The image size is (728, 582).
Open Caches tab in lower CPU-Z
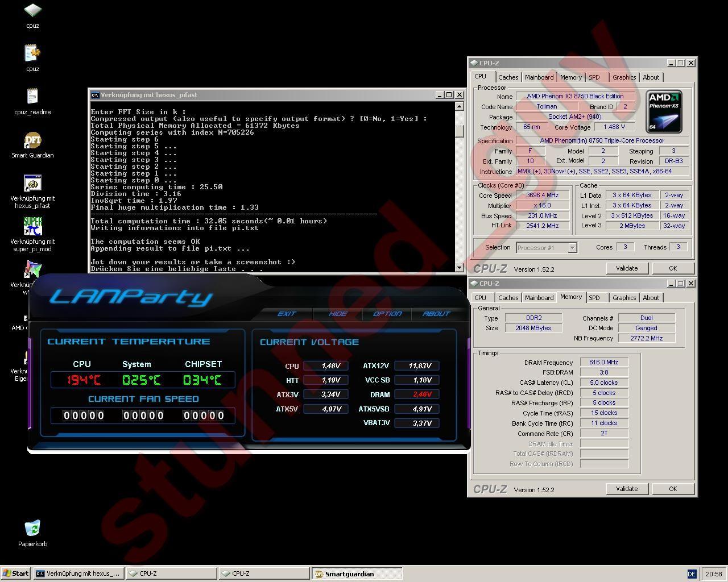tap(508, 298)
